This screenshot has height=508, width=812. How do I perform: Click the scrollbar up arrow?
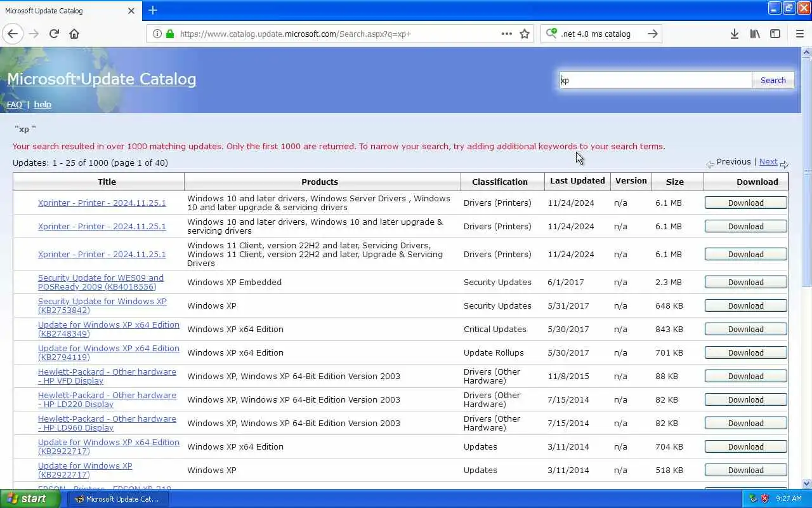(807, 52)
